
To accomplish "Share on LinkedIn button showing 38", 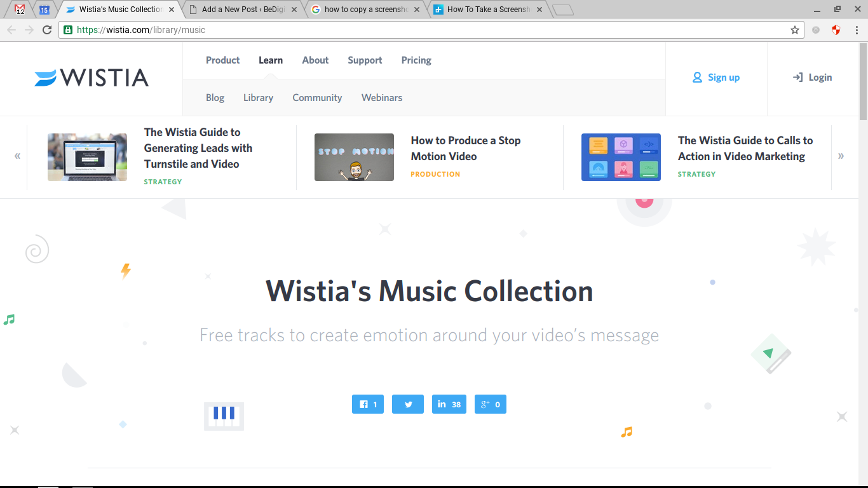I will 449,404.
